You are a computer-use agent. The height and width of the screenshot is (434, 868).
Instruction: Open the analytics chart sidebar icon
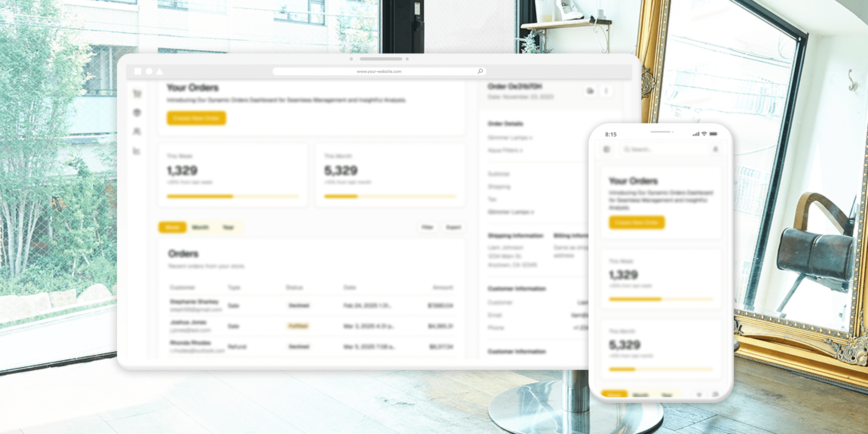(x=137, y=151)
